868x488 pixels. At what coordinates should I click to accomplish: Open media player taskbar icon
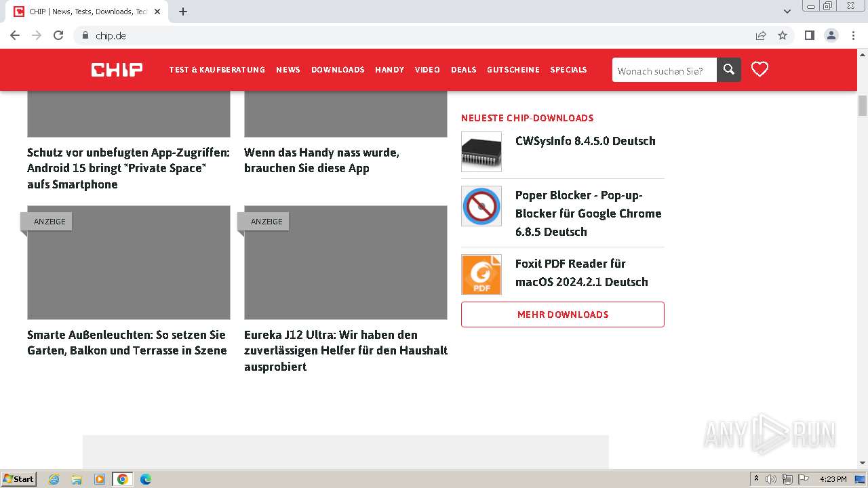(100, 479)
